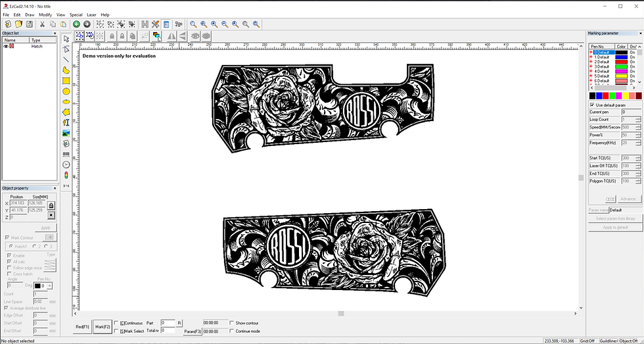Click the New file icon

(8, 24)
